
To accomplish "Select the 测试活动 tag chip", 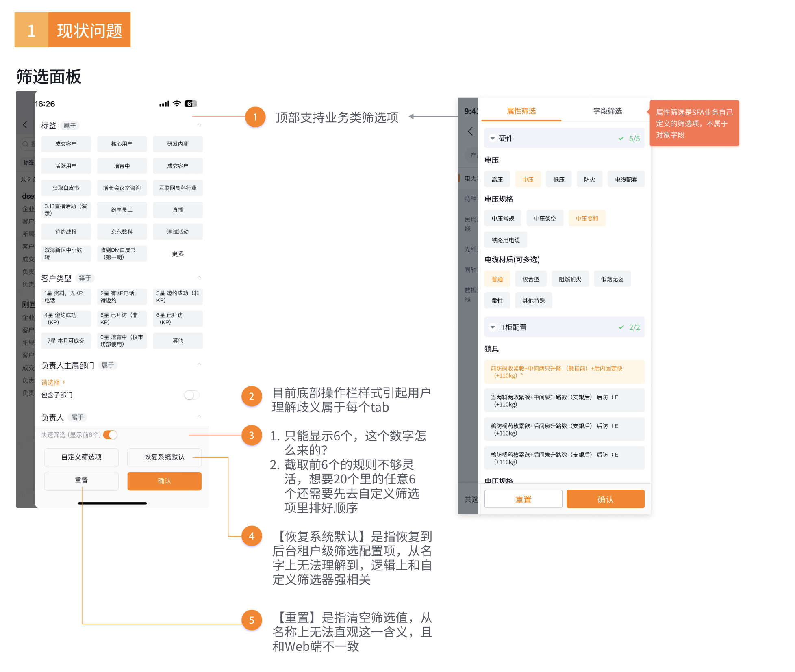I will [178, 232].
